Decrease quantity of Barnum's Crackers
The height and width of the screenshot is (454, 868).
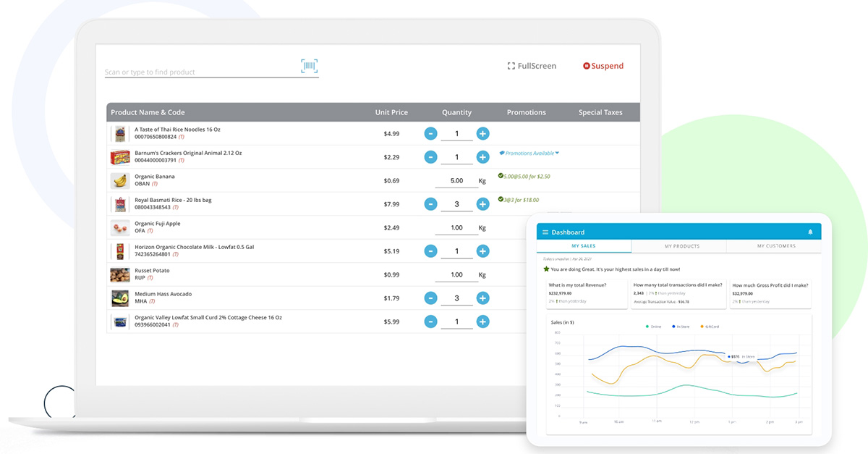point(430,157)
